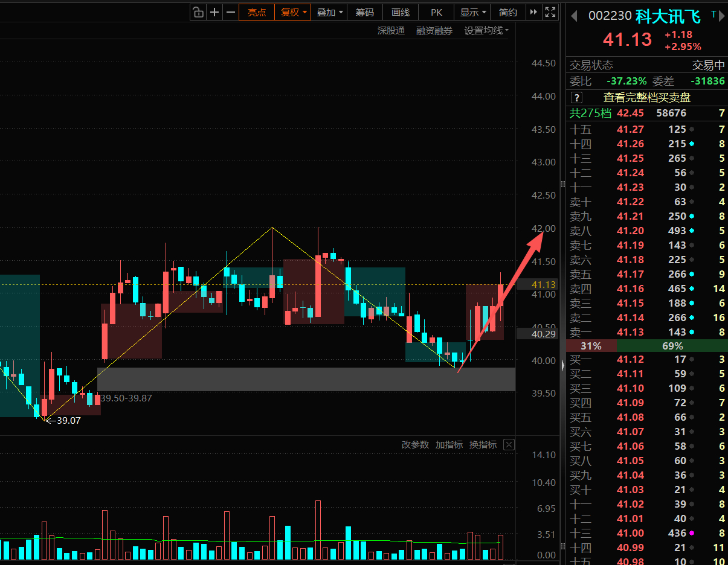Go to previous stock with left triangle

(573, 16)
